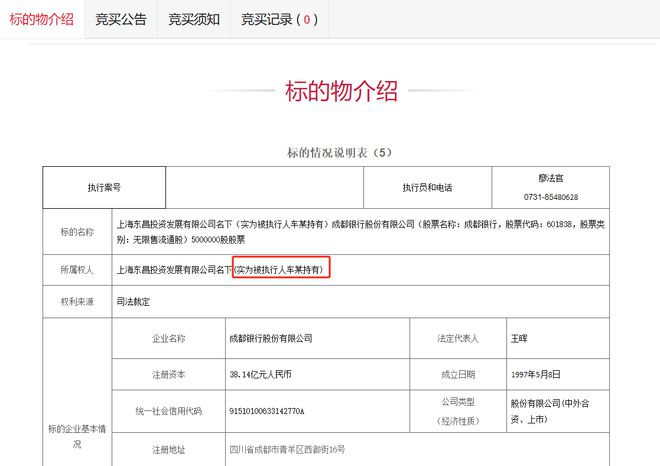Click the 企业名称 label
This screenshot has height=466, width=660.
[168, 338]
